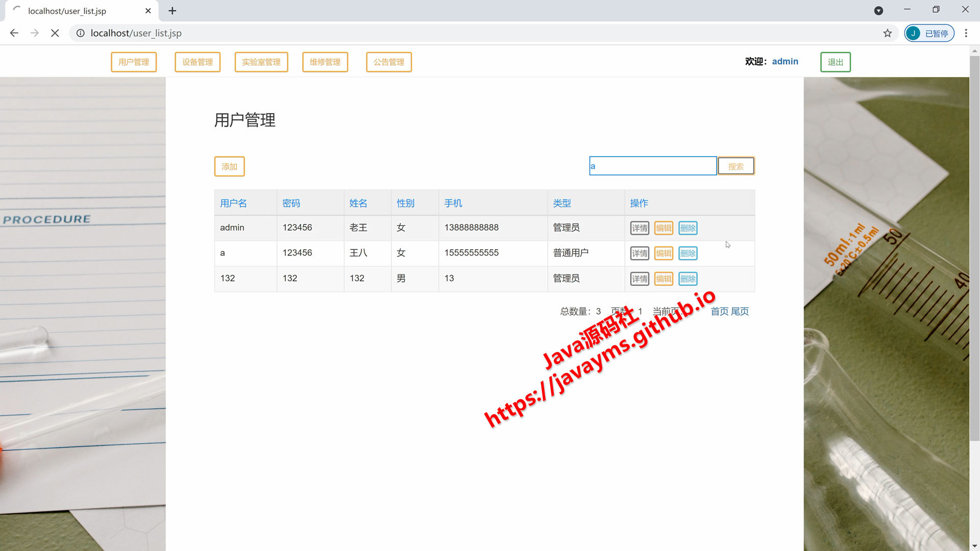Open the 实验室管理 navigation menu item
This screenshot has height=551, width=980.
pos(261,62)
